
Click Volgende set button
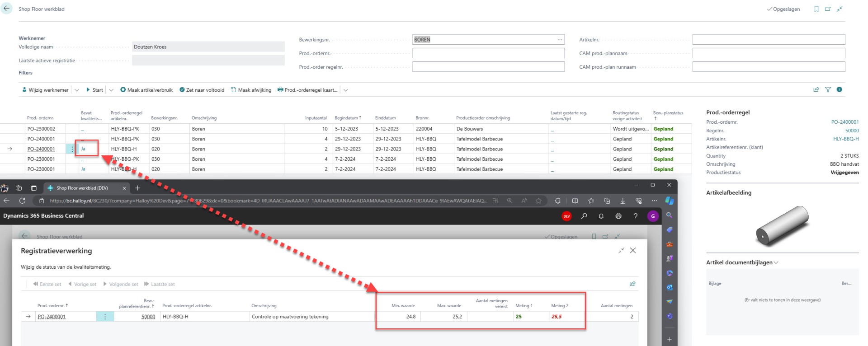click(120, 284)
